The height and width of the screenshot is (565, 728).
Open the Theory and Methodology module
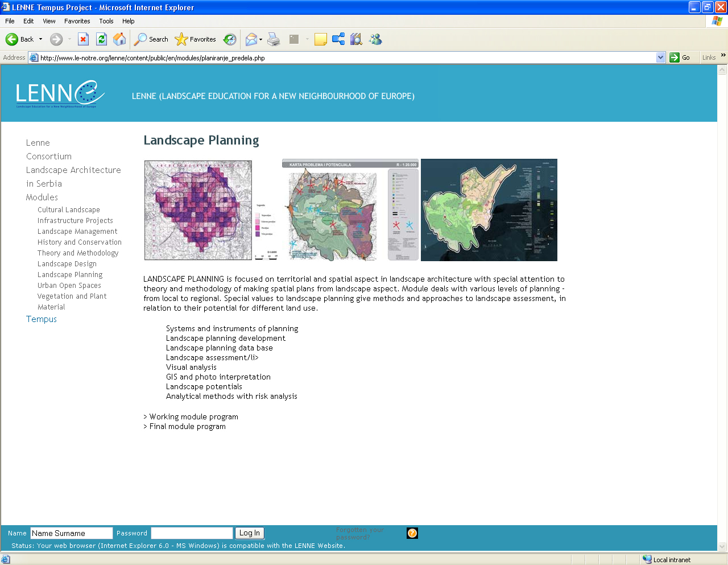point(78,253)
